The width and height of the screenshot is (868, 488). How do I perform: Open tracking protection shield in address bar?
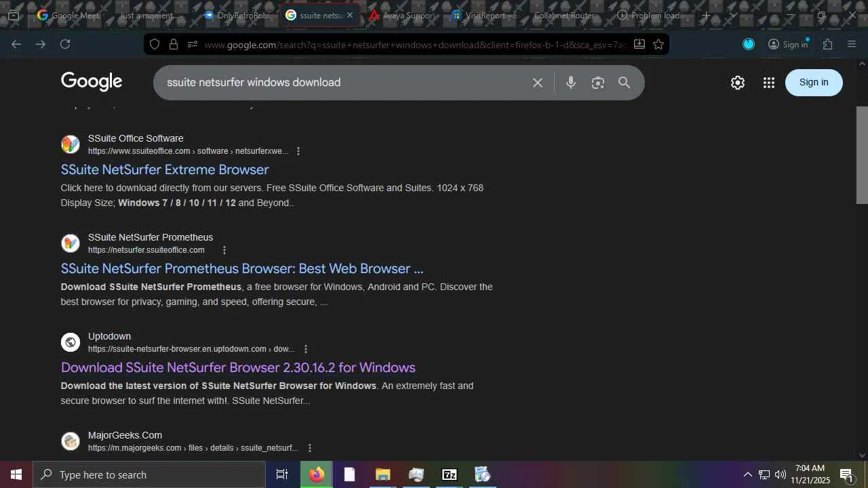pyautogui.click(x=155, y=44)
